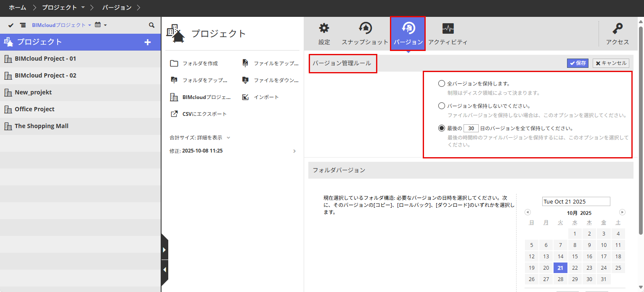Click the list view icon in the sidebar toolbar

[x=23, y=25]
